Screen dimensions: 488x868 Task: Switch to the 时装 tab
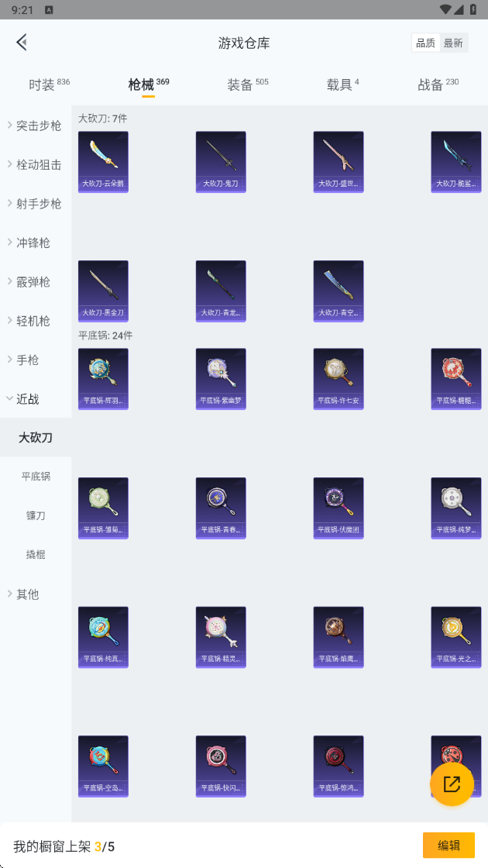[50, 84]
